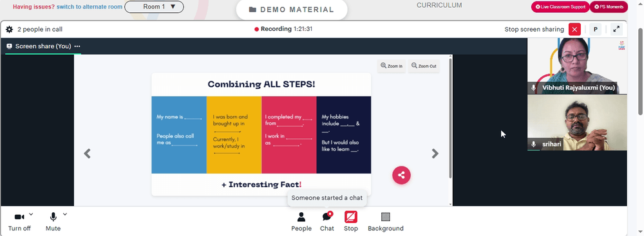The image size is (644, 236).
Task: Open the CURRICULUM tab
Action: (439, 5)
